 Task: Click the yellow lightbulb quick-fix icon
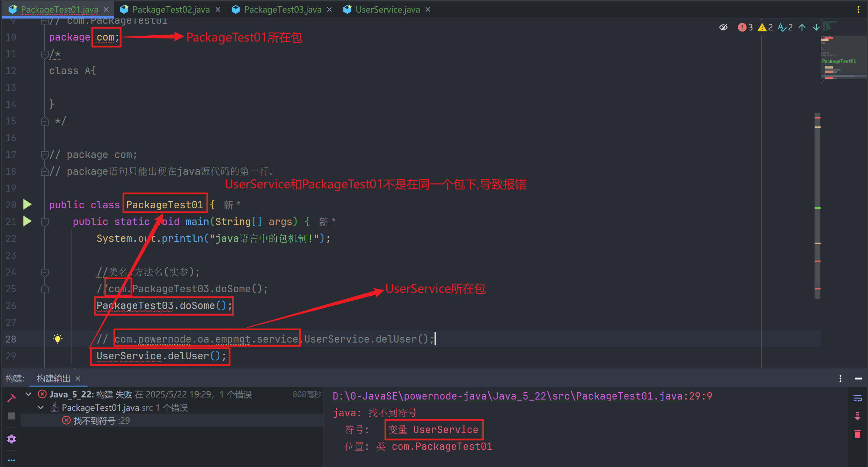[58, 339]
